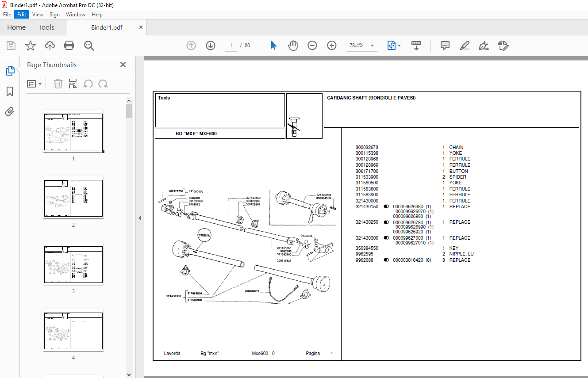This screenshot has width=588, height=378.
Task: Open the Page Thumbnails sidebar icon
Action: point(10,71)
